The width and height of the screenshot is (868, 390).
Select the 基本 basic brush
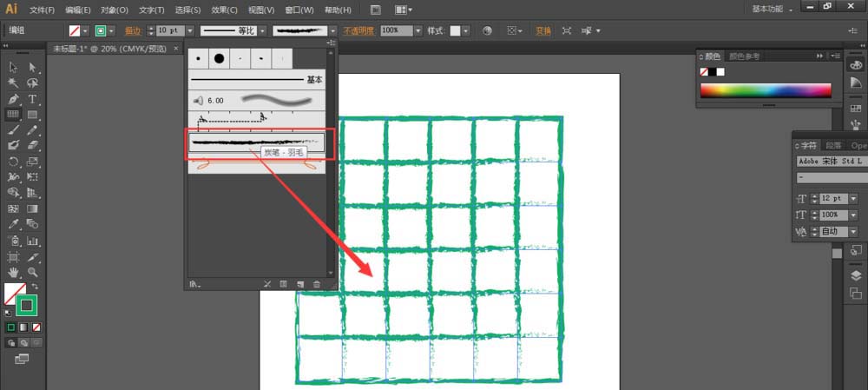tap(256, 80)
